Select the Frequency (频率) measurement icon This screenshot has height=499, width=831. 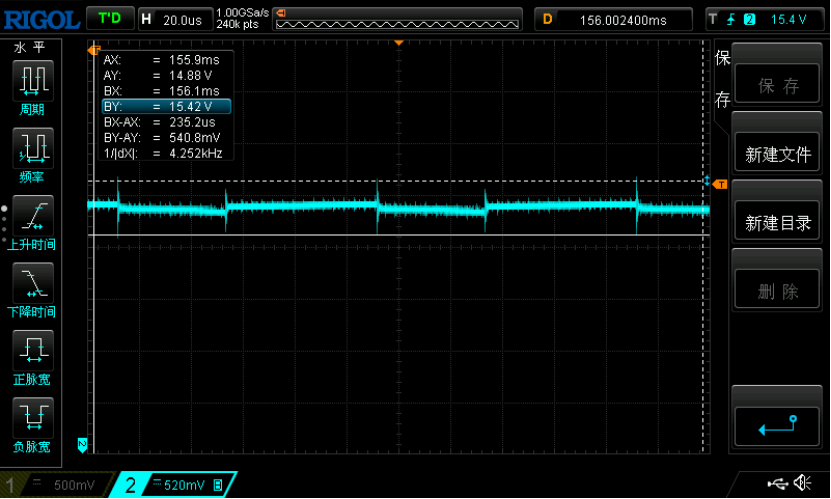click(x=33, y=148)
